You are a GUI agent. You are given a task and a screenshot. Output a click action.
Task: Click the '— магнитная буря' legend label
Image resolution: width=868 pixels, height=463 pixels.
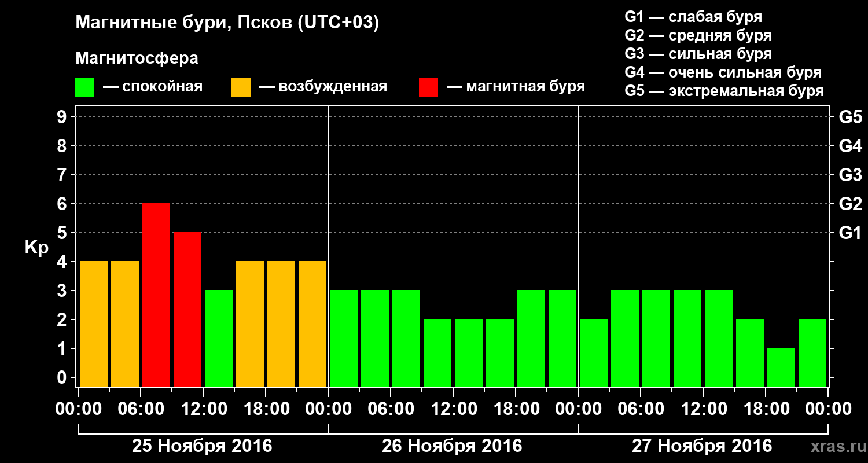click(516, 87)
